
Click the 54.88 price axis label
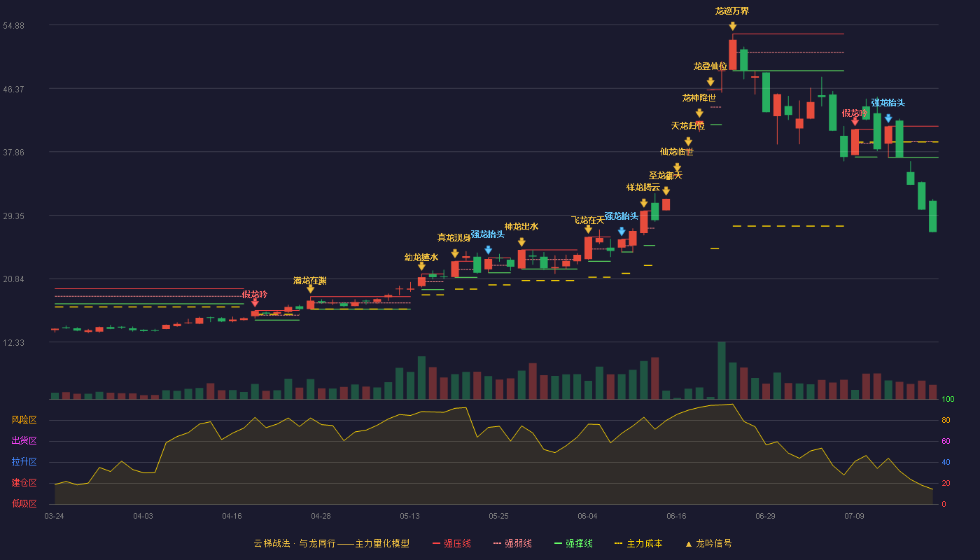pos(14,25)
